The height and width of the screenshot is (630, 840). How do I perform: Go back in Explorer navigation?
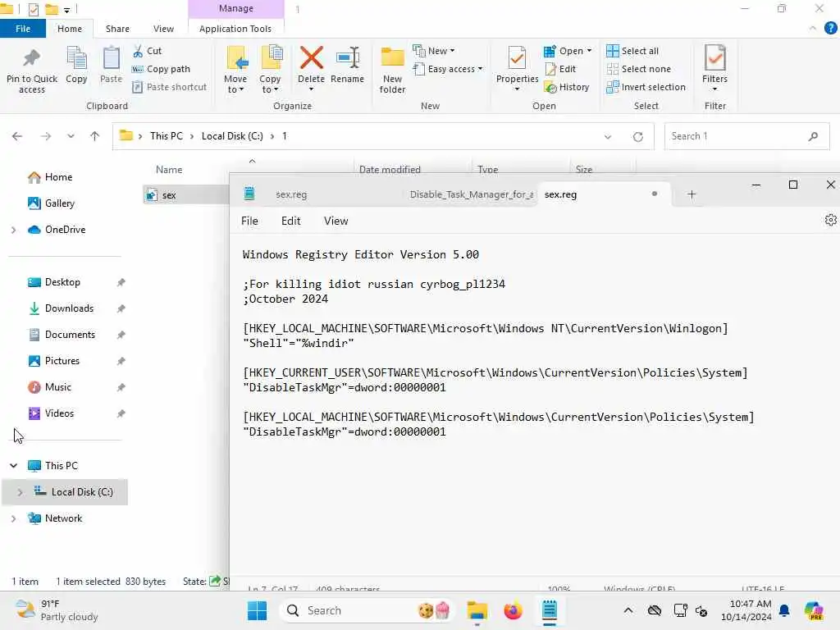coord(17,136)
